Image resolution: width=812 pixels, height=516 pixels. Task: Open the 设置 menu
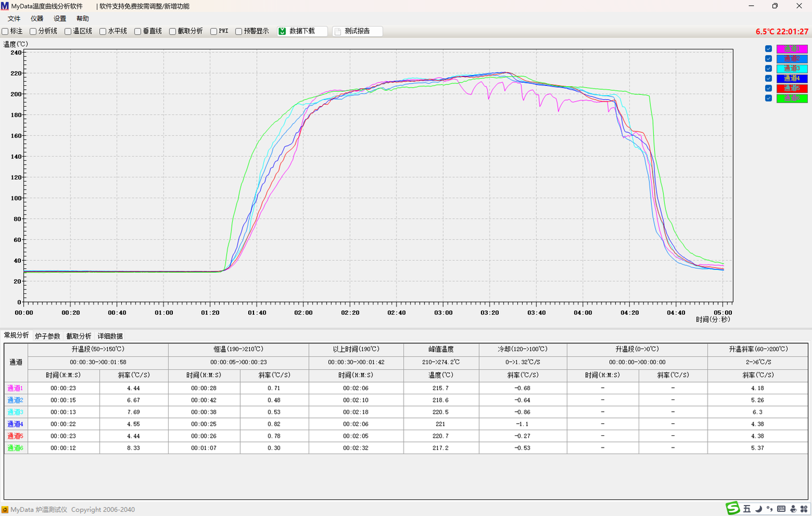point(60,19)
